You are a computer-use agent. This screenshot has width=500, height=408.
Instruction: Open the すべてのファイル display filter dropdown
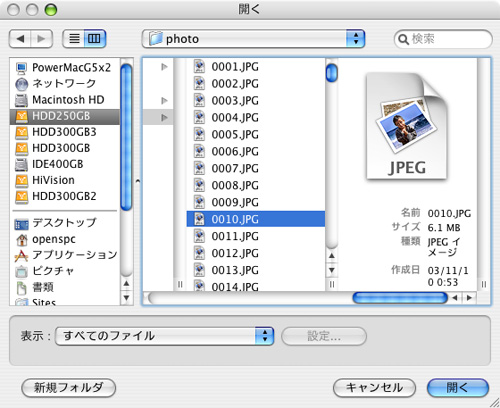pyautogui.click(x=164, y=336)
